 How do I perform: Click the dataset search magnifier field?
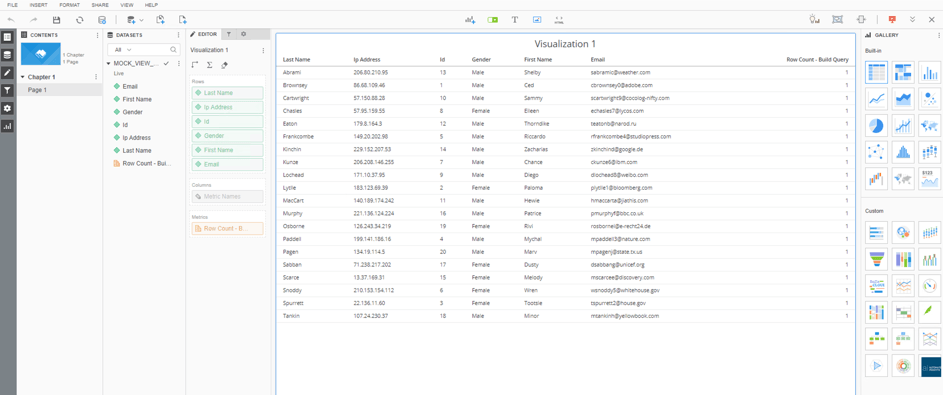[x=173, y=49]
